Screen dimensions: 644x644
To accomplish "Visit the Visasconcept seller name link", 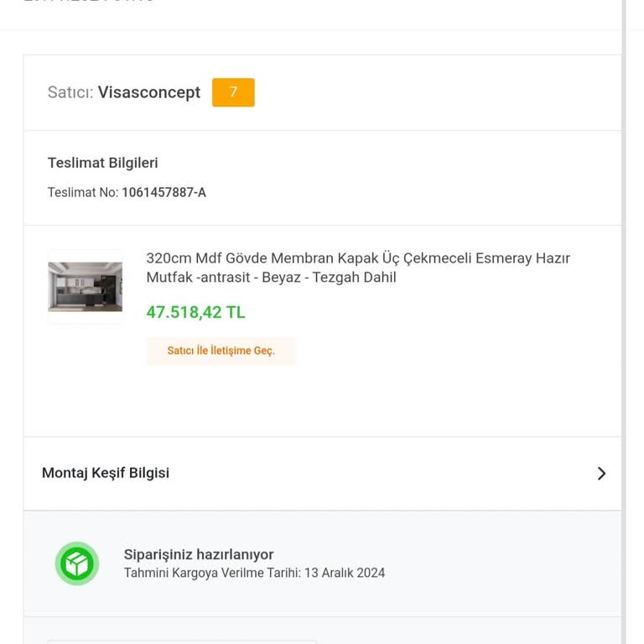I will point(149,92).
